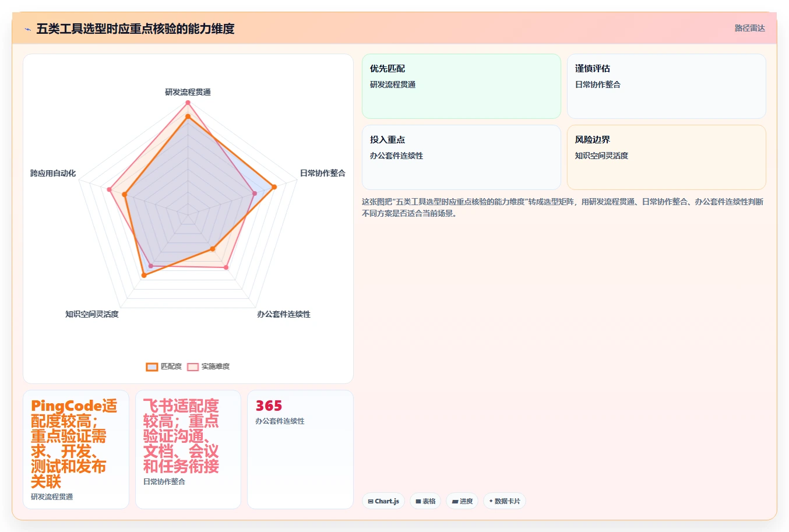789x532 pixels.
Task: Click 日常协作整合 caption in 飞书 card
Action: pyautogui.click(x=164, y=481)
